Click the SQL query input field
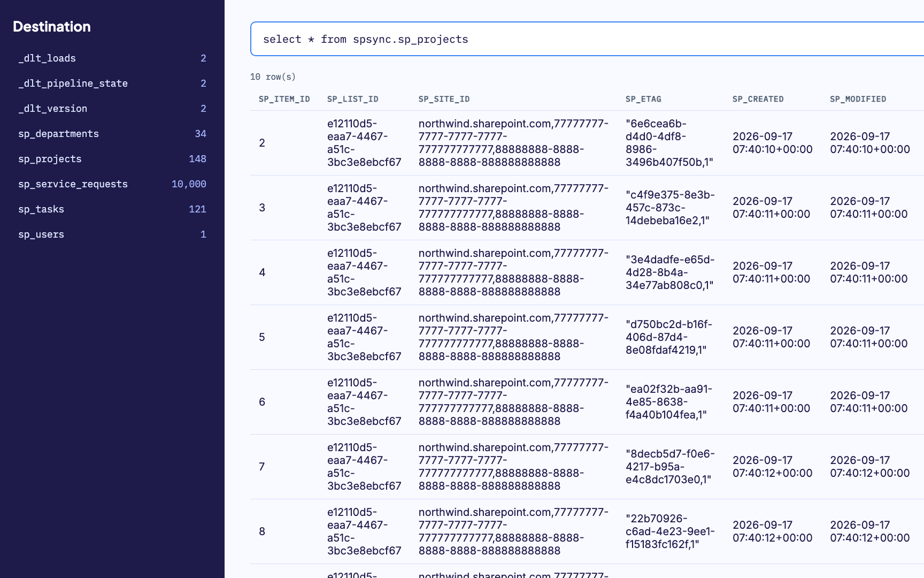The image size is (924, 578). point(587,39)
